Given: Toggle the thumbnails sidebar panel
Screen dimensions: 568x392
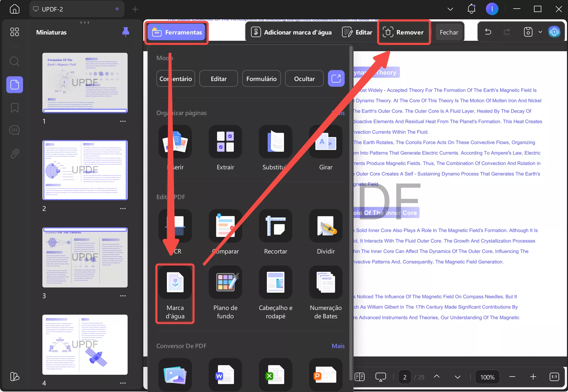Looking at the screenshot, I should [x=15, y=85].
